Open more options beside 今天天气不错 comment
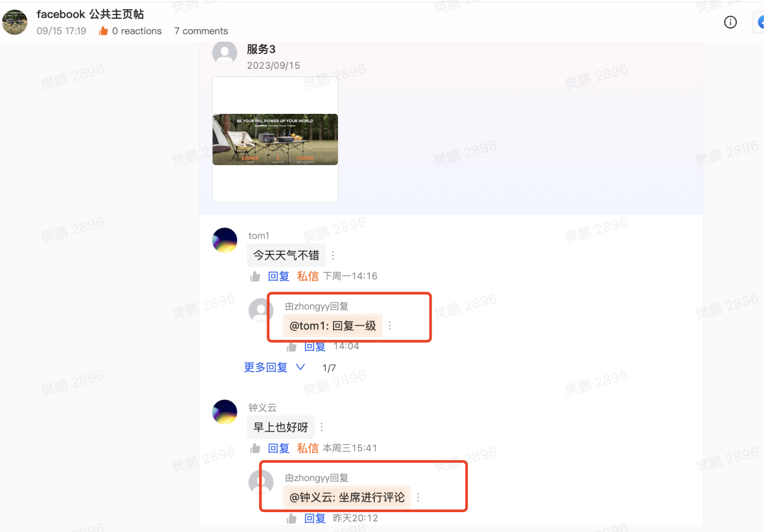 click(333, 255)
